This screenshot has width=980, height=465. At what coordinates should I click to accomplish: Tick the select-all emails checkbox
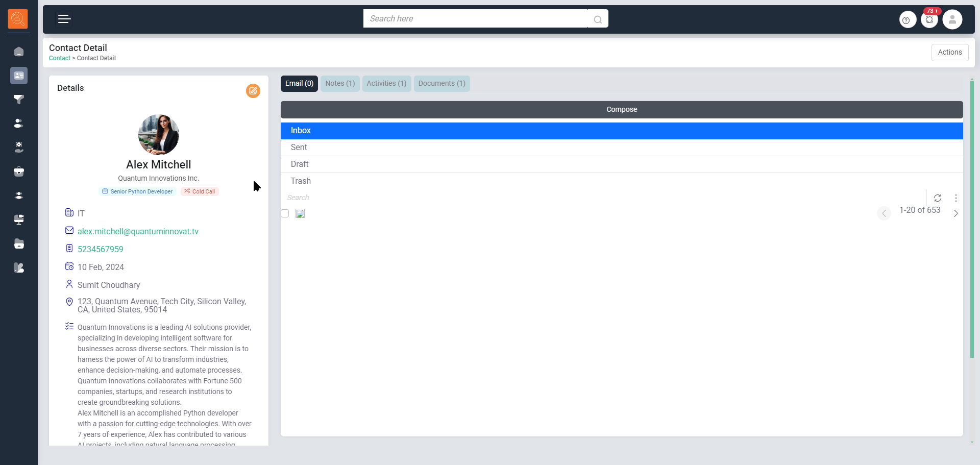click(285, 213)
